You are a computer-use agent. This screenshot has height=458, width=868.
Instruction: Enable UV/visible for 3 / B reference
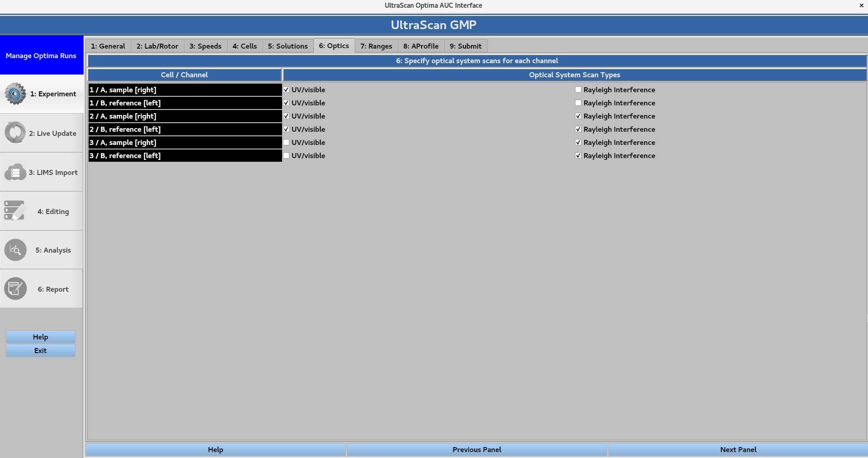(x=286, y=155)
